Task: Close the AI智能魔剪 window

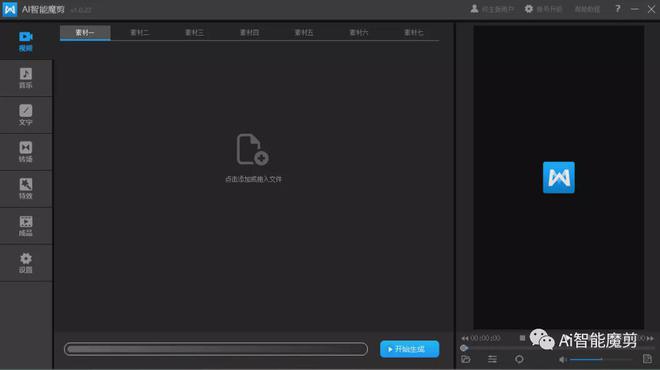Action: (x=651, y=9)
